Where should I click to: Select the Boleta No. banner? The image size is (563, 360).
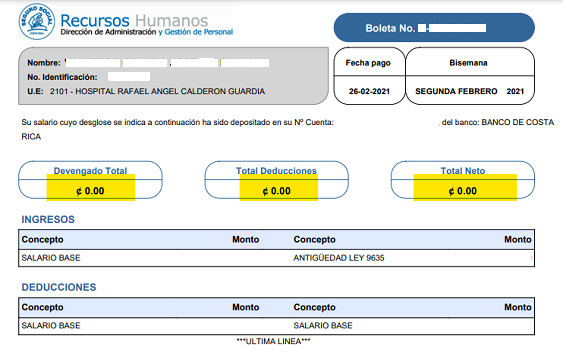tap(434, 28)
